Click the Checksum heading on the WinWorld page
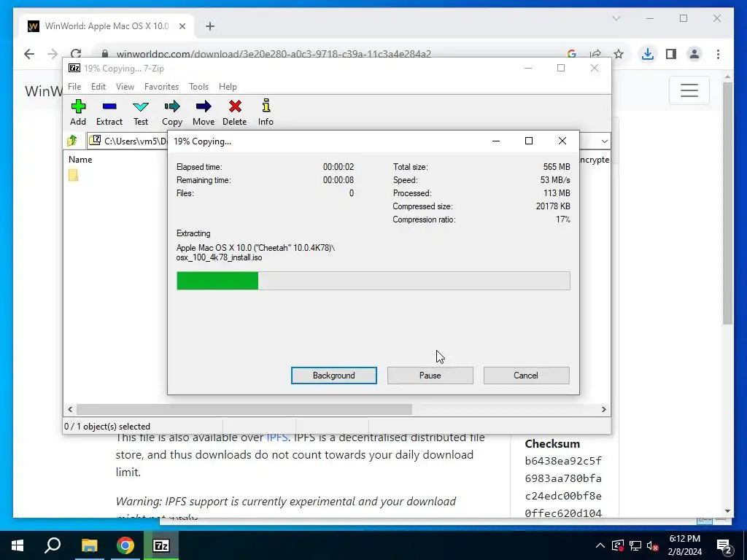This screenshot has width=747, height=560. click(552, 444)
